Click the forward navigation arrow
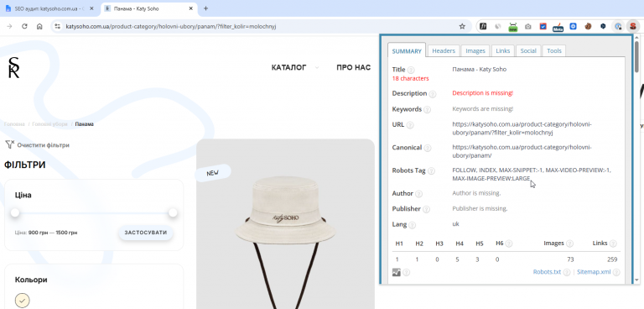 (x=9, y=26)
